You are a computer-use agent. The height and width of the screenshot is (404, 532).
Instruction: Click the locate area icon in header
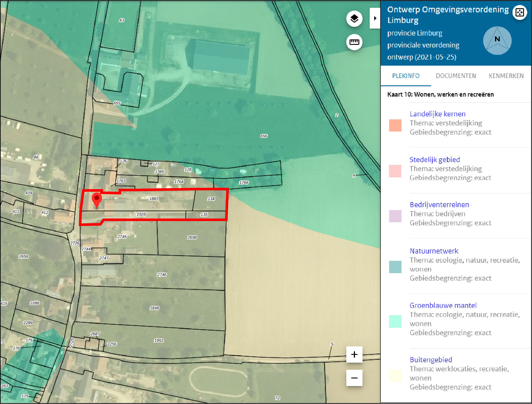[x=520, y=12]
